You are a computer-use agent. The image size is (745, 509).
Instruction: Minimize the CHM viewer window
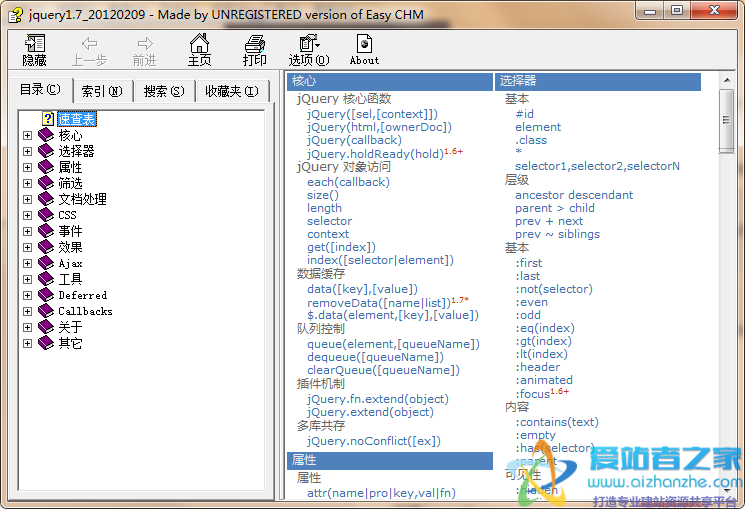650,10
